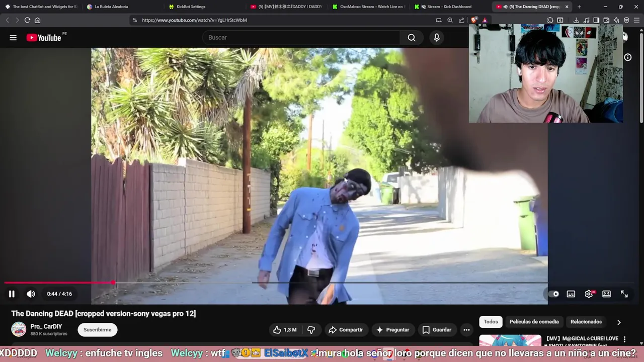Open Leo AI sparkle icon
Image resolution: width=644 pixels, height=362 pixels.
[x=616, y=20]
